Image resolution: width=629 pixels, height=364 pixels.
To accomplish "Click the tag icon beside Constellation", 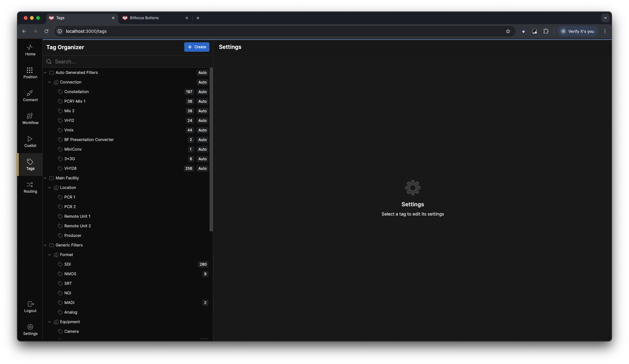I will coord(60,92).
